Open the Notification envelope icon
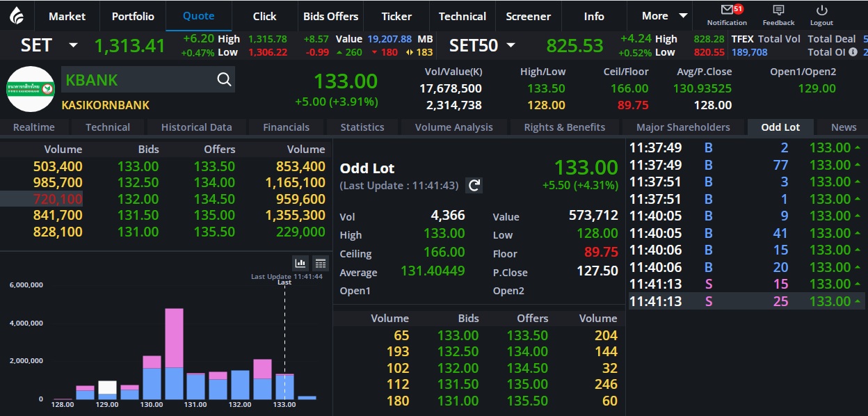 point(727,10)
